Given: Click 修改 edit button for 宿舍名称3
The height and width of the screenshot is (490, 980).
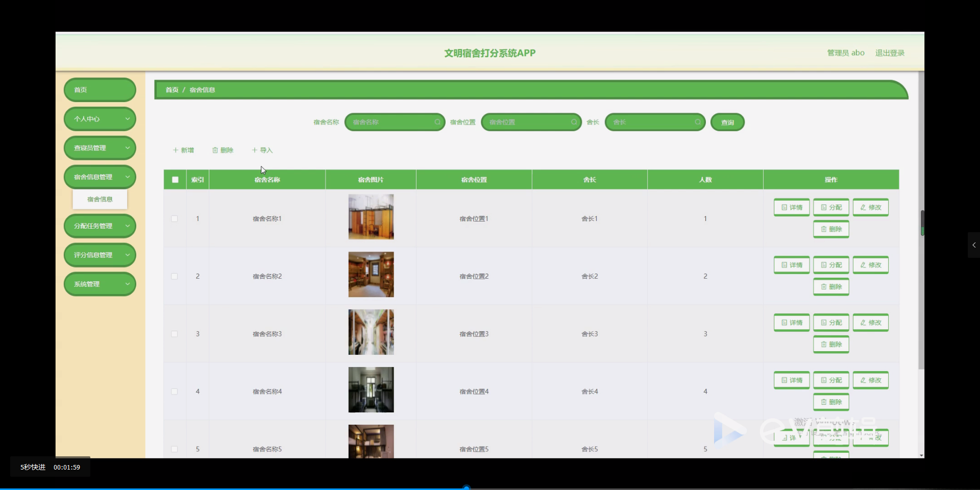Looking at the screenshot, I should (x=870, y=323).
